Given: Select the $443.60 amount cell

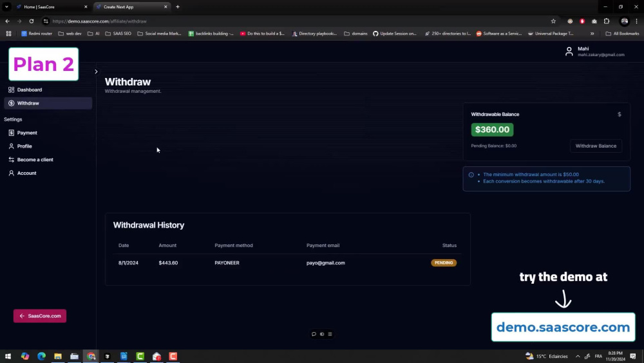Looking at the screenshot, I should pos(168,262).
